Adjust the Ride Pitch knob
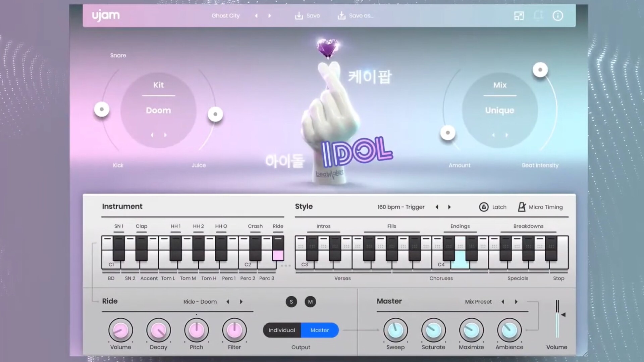Image resolution: width=644 pixels, height=362 pixels. pyautogui.click(x=196, y=330)
